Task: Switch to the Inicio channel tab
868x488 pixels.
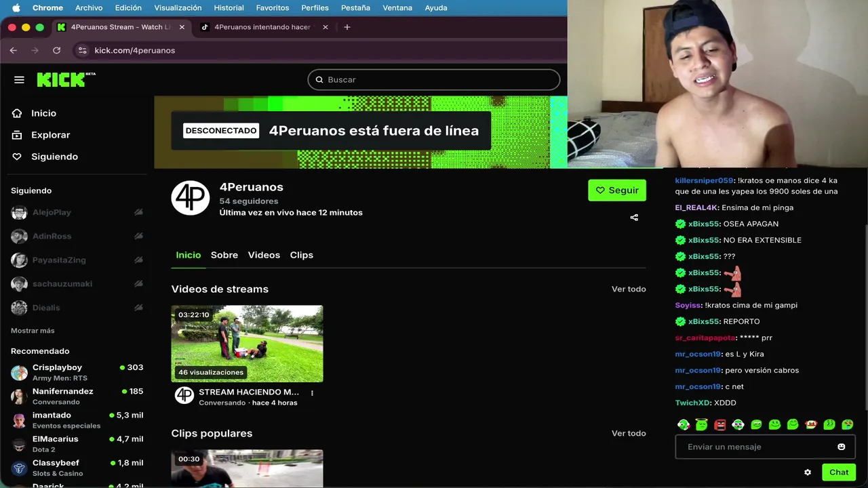Action: pos(188,255)
